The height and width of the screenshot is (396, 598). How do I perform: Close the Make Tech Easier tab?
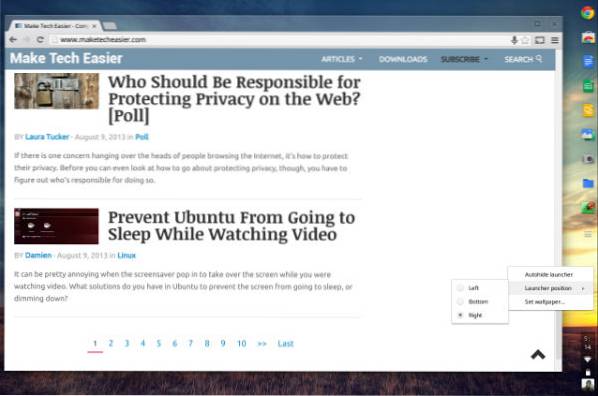point(94,26)
